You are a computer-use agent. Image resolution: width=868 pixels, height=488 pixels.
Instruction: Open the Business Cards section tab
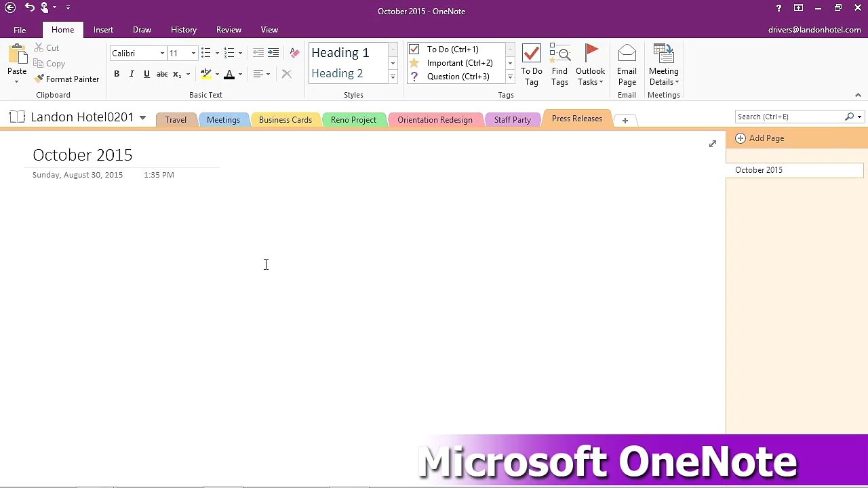click(x=285, y=120)
